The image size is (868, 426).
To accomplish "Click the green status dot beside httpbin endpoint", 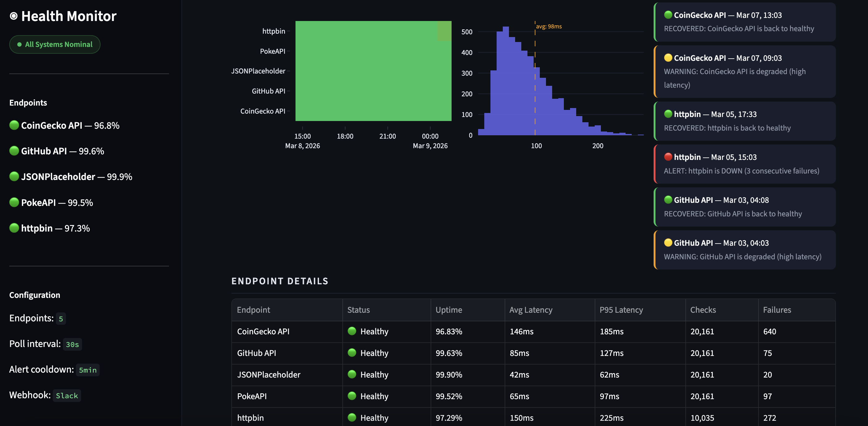I will point(14,228).
